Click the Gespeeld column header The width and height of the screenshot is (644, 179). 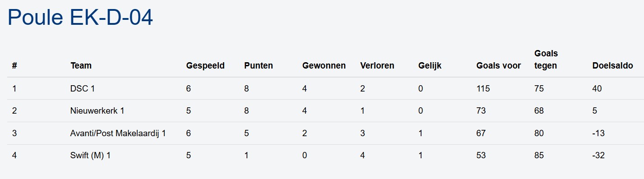(x=205, y=66)
